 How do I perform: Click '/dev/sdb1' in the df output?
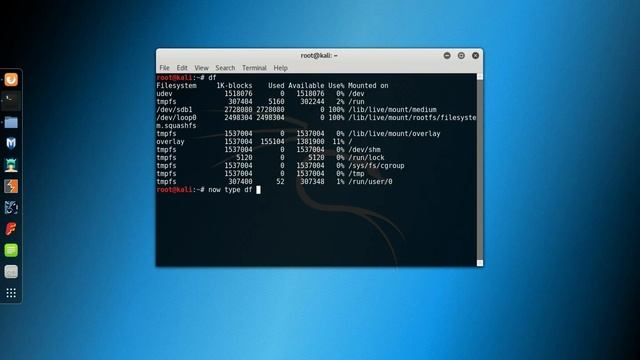click(x=174, y=110)
